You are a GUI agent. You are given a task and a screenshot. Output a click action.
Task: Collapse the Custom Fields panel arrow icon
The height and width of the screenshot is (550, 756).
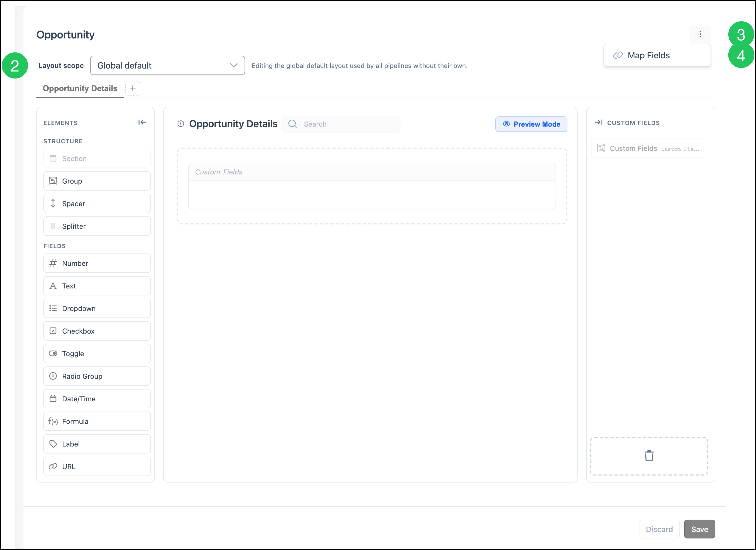coord(599,123)
